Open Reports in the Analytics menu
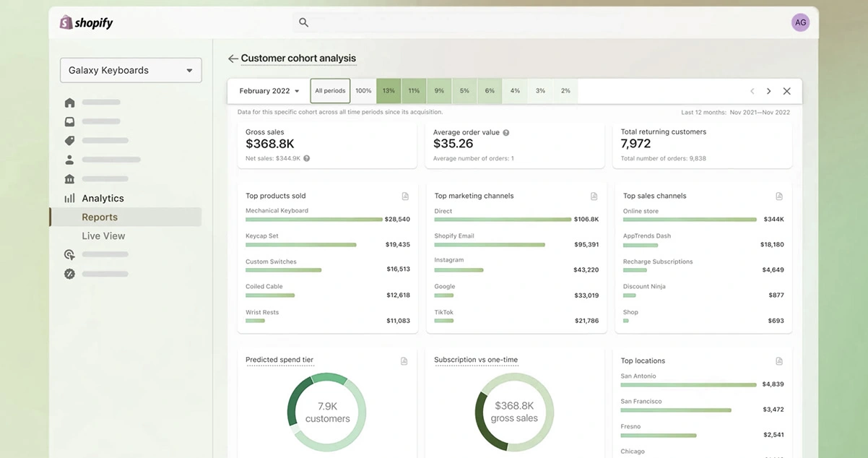 click(100, 217)
